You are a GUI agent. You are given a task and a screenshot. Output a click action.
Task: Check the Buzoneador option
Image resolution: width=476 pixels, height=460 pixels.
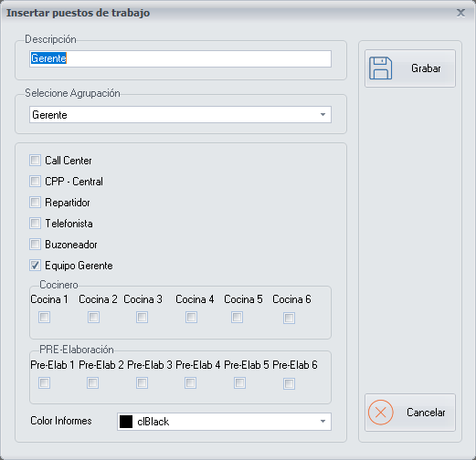coord(35,244)
